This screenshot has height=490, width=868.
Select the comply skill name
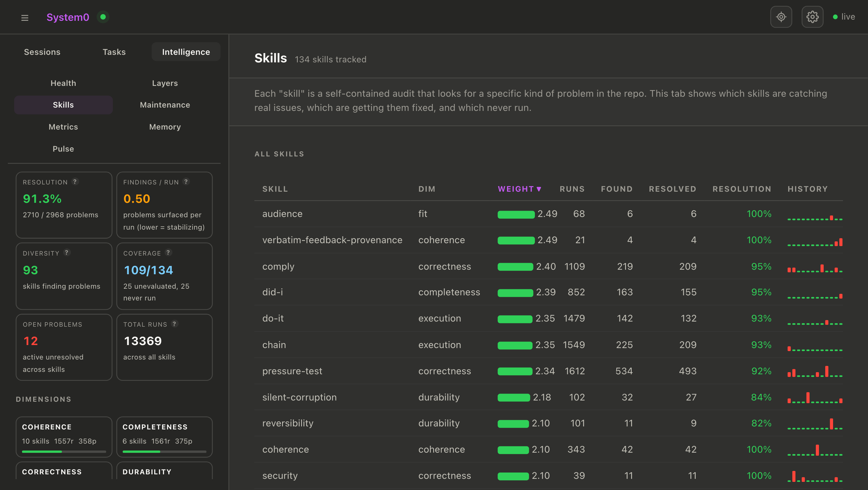point(278,267)
